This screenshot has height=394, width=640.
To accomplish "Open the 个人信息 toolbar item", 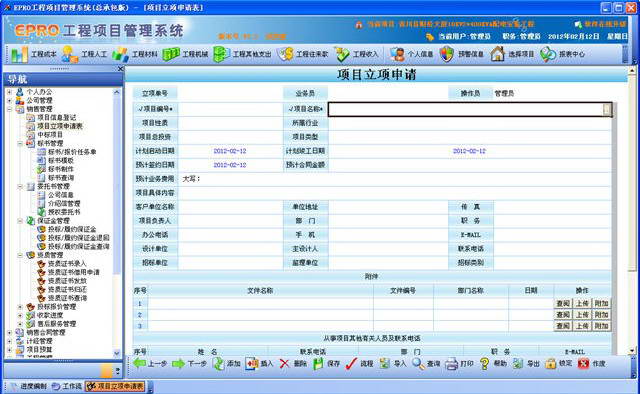I will [x=411, y=54].
